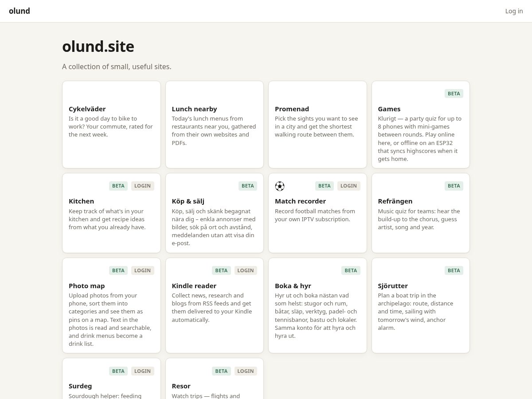This screenshot has height=399, width=532.
Task: Open the Kitchen card title
Action: click(x=81, y=201)
